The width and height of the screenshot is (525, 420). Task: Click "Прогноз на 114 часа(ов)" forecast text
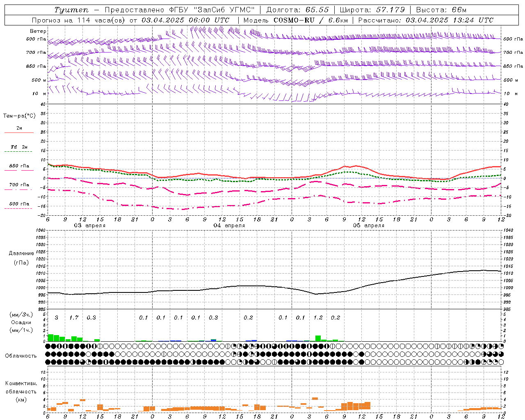[x=79, y=20]
